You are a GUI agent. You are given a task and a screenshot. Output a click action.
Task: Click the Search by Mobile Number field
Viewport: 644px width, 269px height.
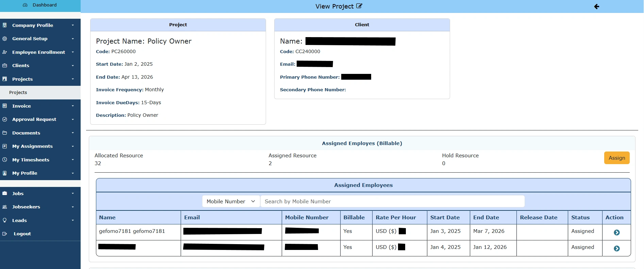click(x=392, y=202)
